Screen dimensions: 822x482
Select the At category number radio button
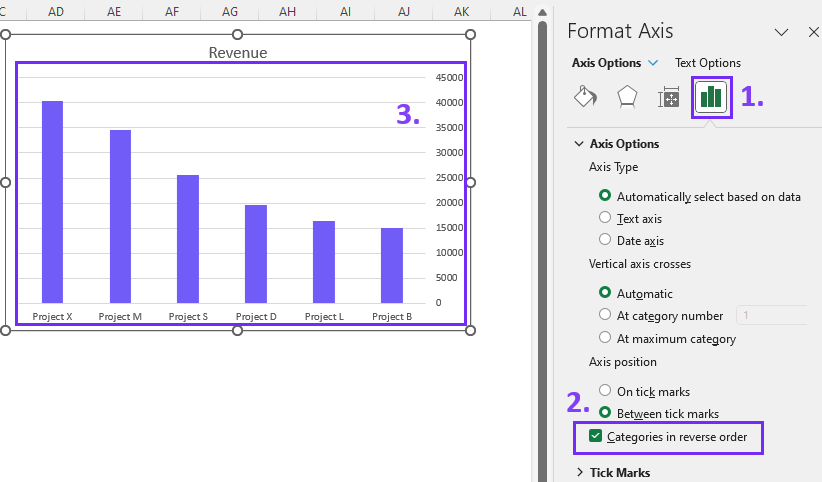(x=605, y=314)
